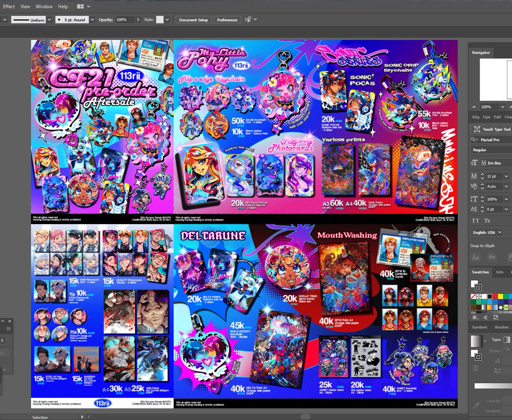Click the kerning VA icon beside Auto
The image size is (512, 420).
pos(474,187)
